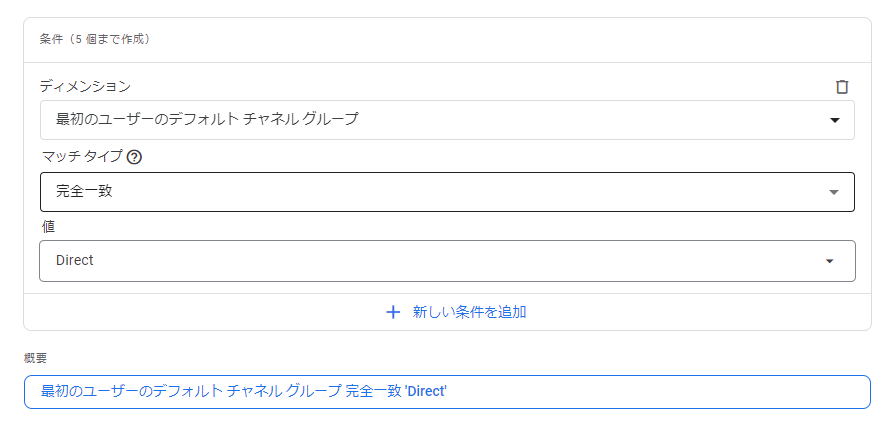Select the 'Direct' quoted text in summary

426,391
